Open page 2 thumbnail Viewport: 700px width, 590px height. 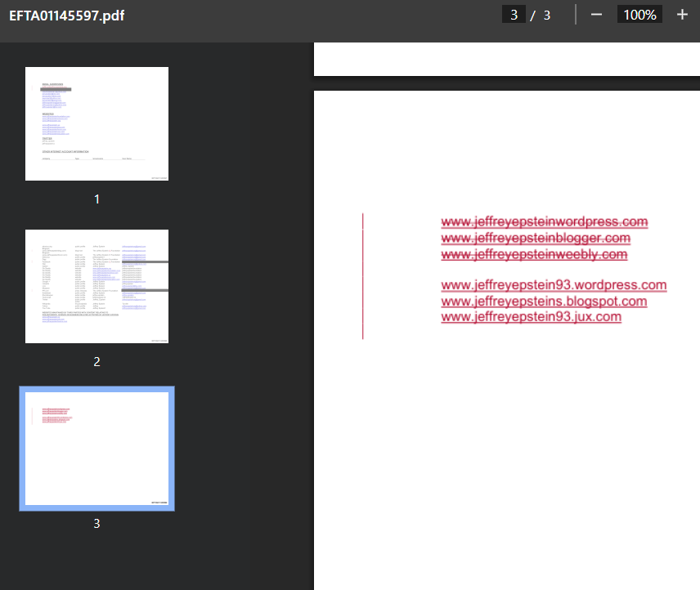click(96, 286)
